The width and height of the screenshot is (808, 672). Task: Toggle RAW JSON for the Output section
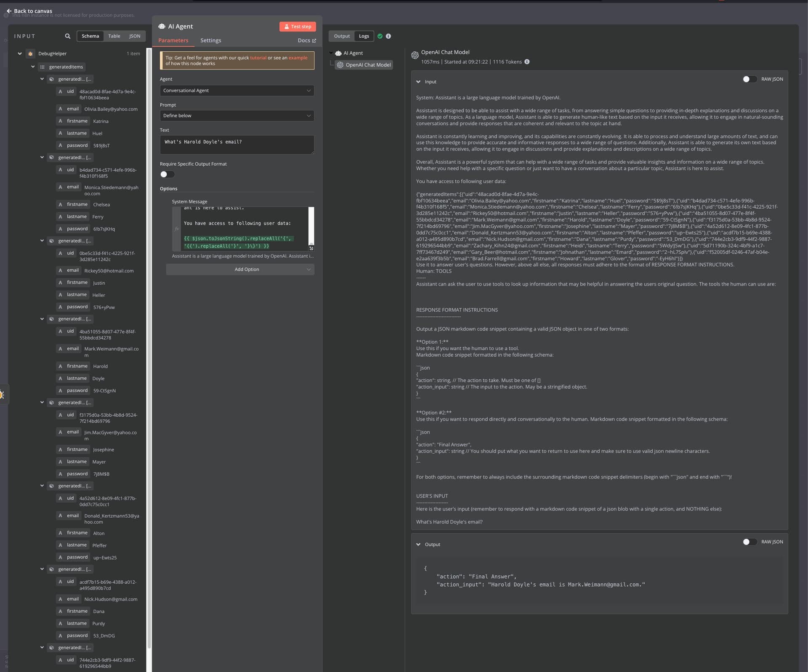pyautogui.click(x=750, y=542)
